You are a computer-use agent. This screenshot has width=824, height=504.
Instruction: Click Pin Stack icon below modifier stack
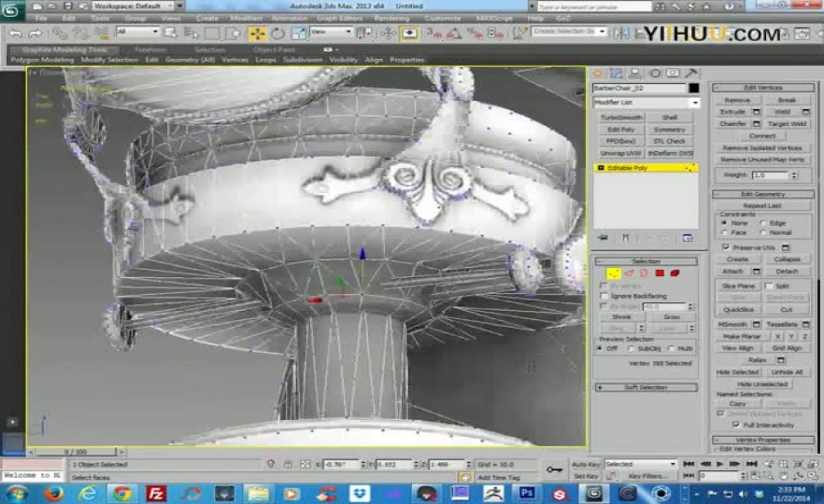pyautogui.click(x=604, y=238)
